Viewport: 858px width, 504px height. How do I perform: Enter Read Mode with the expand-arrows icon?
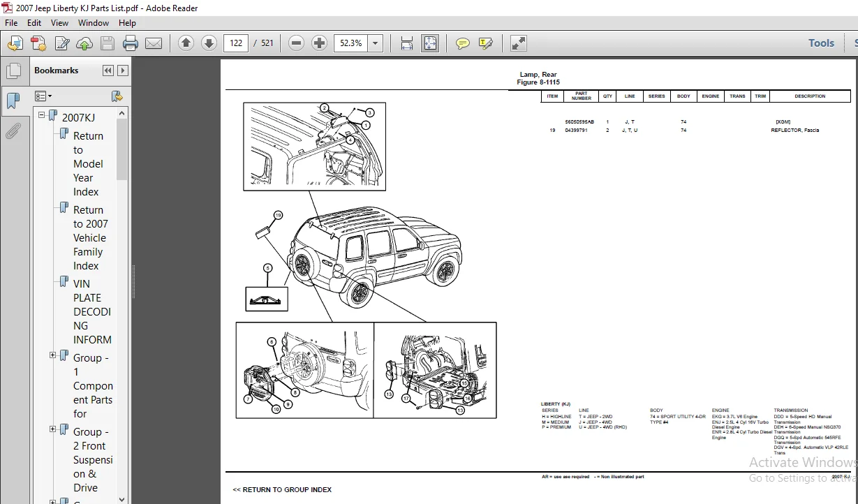point(518,43)
